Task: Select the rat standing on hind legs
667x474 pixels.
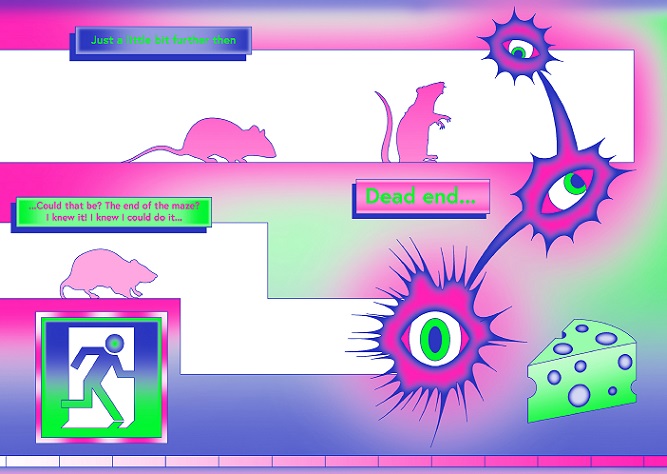Action: [413, 123]
